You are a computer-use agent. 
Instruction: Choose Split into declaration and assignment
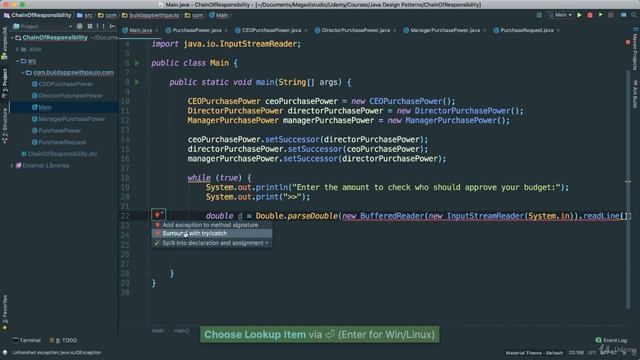click(211, 243)
